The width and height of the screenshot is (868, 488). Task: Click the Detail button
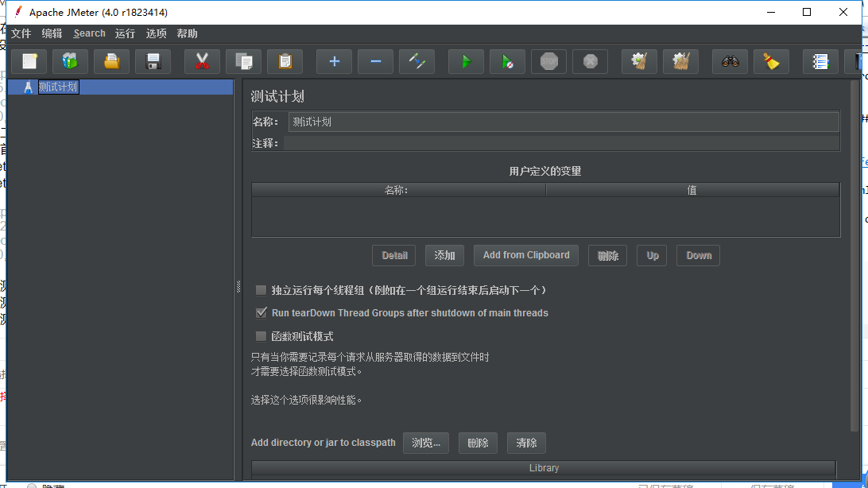tap(394, 256)
